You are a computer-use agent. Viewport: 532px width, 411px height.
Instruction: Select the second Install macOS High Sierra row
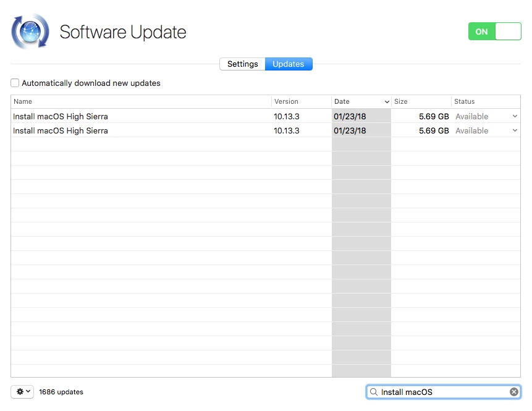266,130
